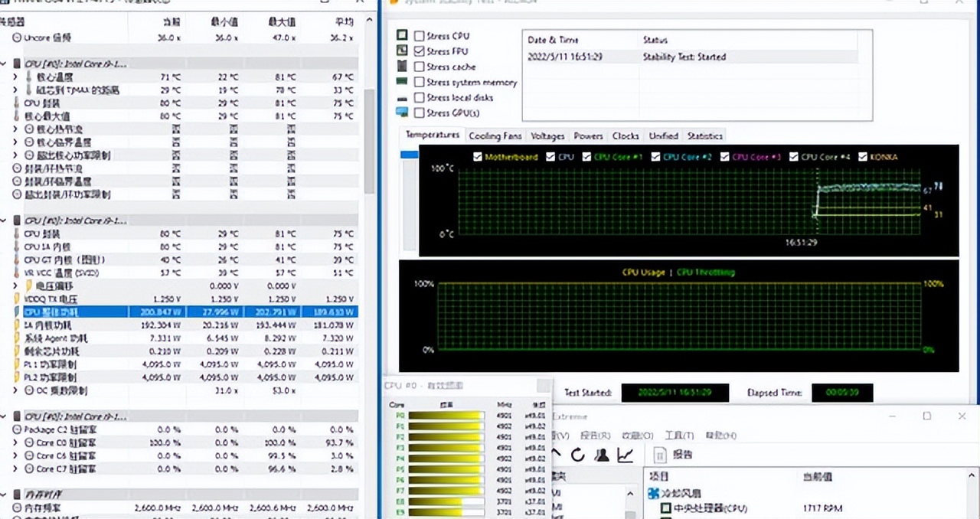
Task: Enable the Stress CPU checkbox
Action: pyautogui.click(x=419, y=36)
